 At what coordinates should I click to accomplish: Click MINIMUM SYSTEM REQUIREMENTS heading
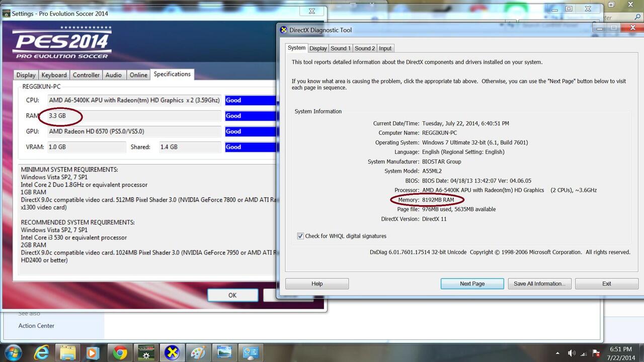pyautogui.click(x=69, y=169)
